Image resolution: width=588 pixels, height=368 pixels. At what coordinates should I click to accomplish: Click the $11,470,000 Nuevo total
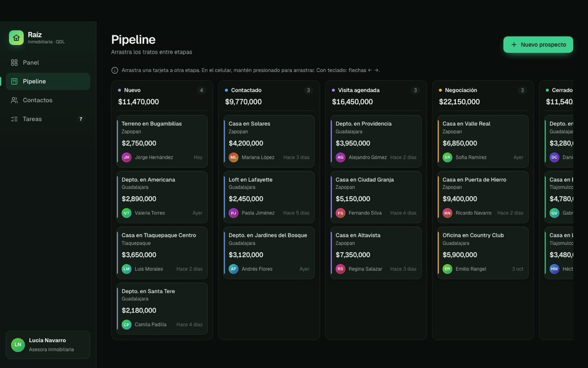(139, 102)
